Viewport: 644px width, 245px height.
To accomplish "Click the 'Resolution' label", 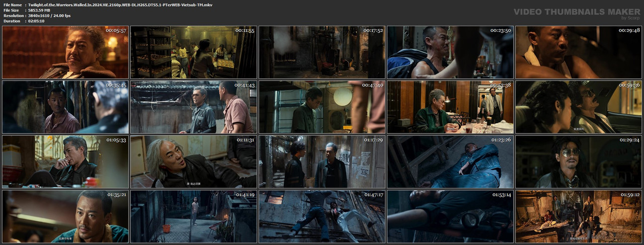I will pos(13,16).
